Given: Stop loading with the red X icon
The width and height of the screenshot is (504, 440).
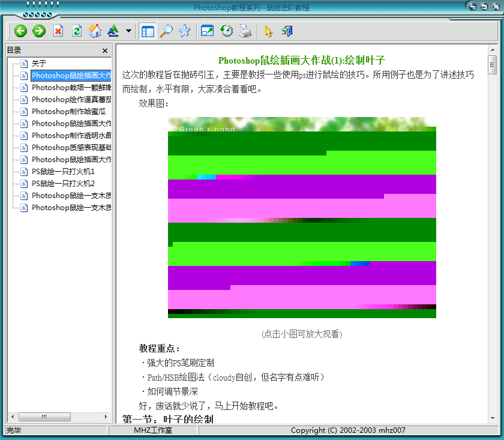Looking at the screenshot, I should click(58, 31).
